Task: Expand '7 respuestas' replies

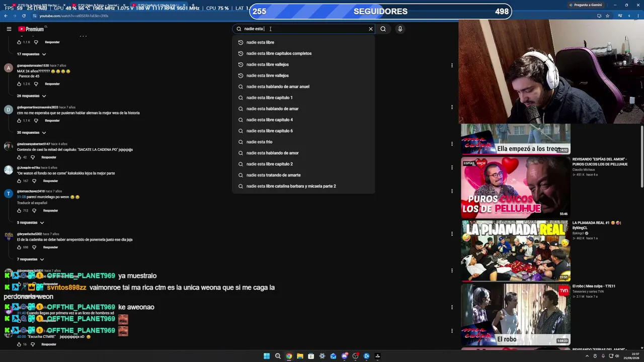Action: (x=30, y=259)
